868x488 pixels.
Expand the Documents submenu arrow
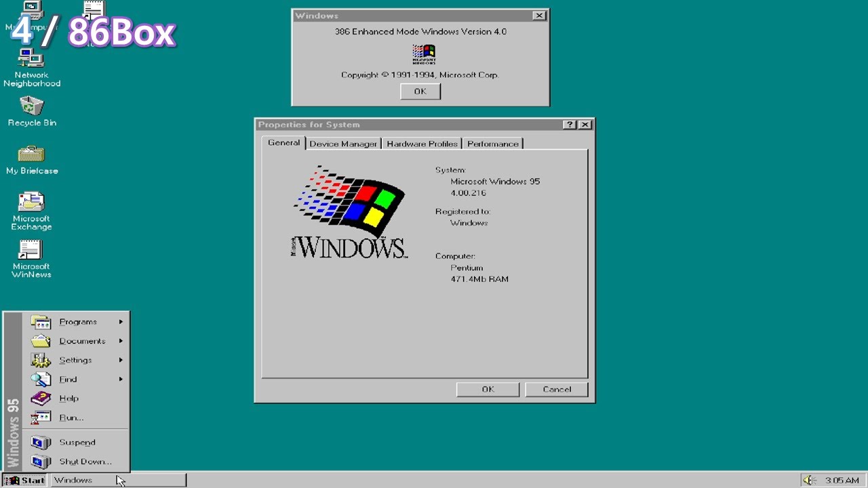121,341
